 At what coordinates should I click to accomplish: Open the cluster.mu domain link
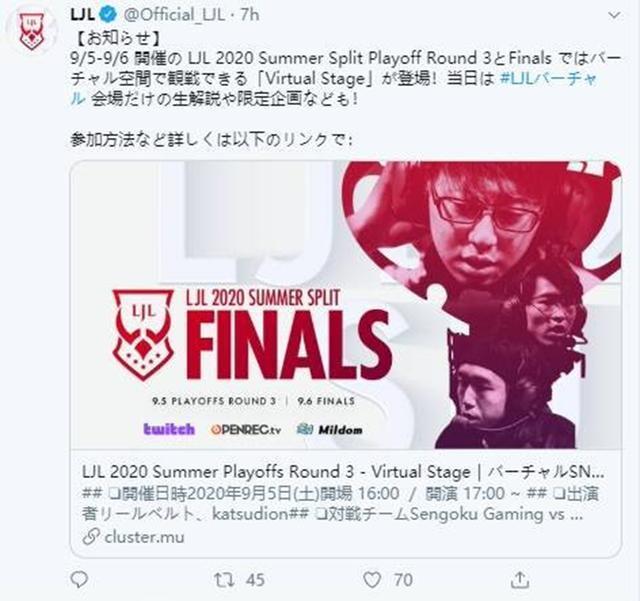point(144,536)
